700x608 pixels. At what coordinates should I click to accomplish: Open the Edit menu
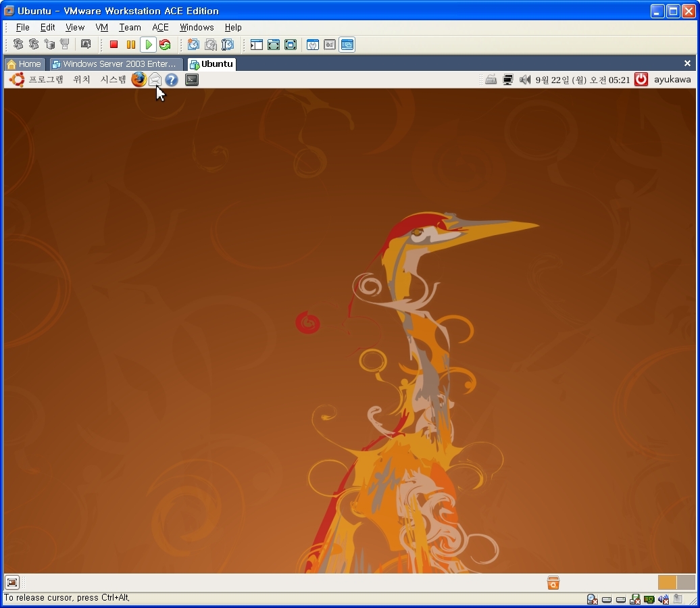47,27
